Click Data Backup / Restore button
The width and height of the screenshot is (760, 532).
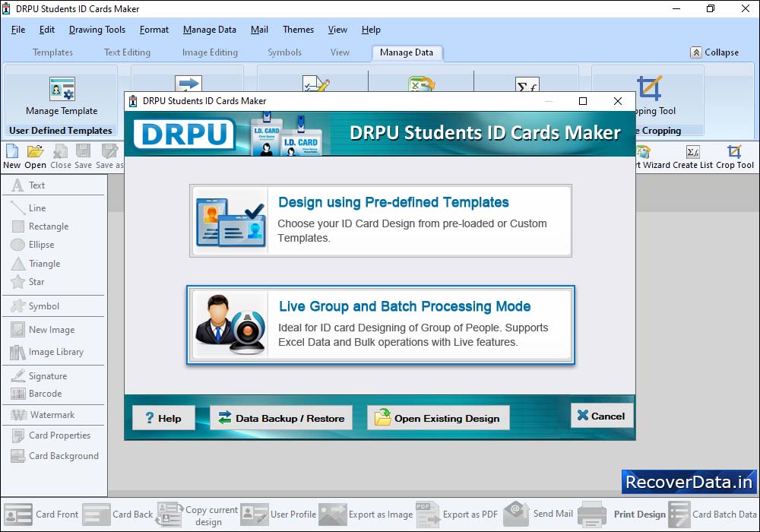[281, 418]
